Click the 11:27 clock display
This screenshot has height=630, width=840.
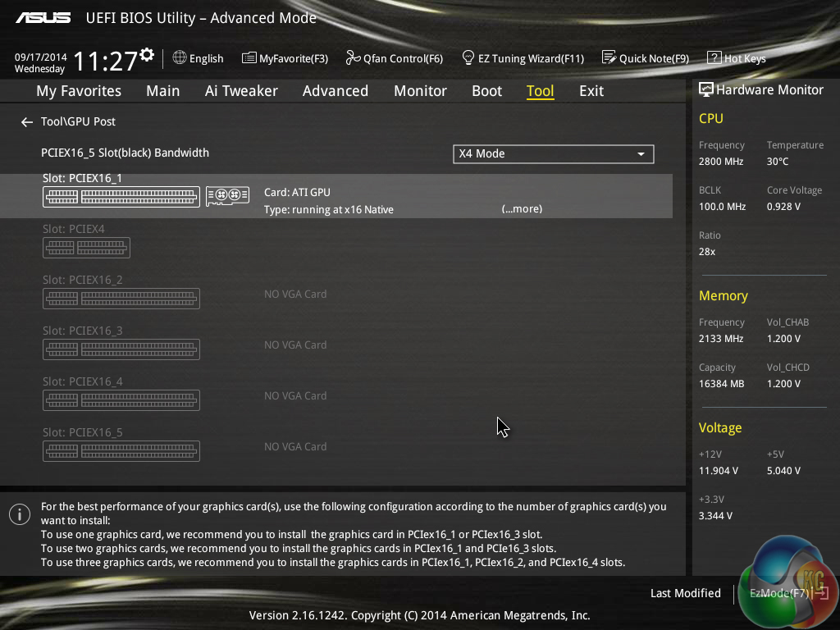pos(106,61)
